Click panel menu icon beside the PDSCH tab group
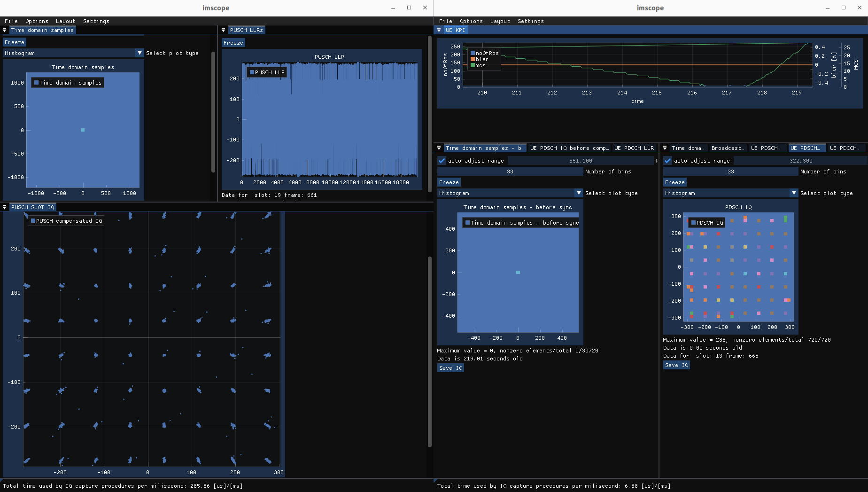 [665, 148]
